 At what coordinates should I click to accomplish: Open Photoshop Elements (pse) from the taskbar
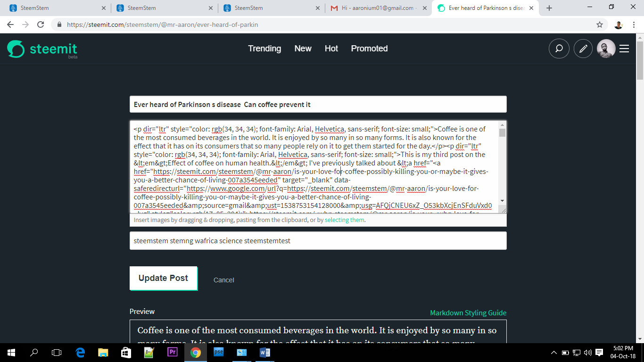[x=218, y=352]
